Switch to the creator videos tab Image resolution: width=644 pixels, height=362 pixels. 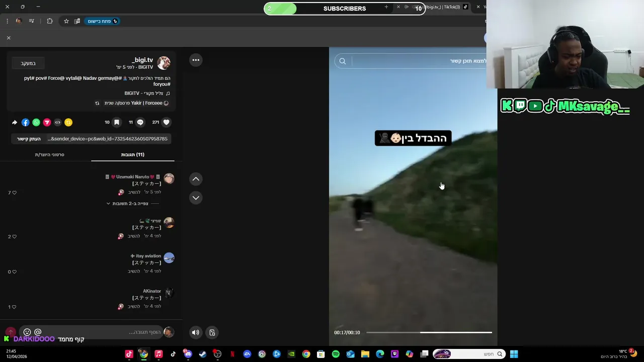click(49, 154)
